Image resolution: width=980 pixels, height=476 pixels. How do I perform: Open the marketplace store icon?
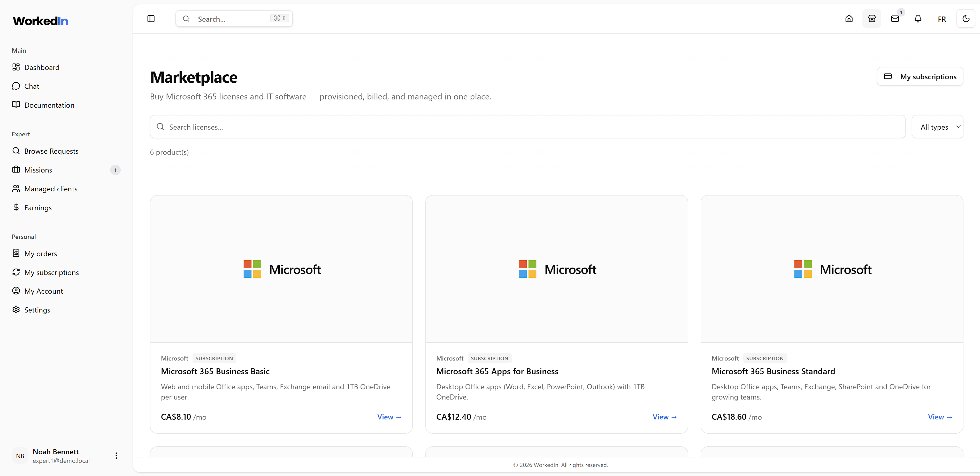coord(872,19)
